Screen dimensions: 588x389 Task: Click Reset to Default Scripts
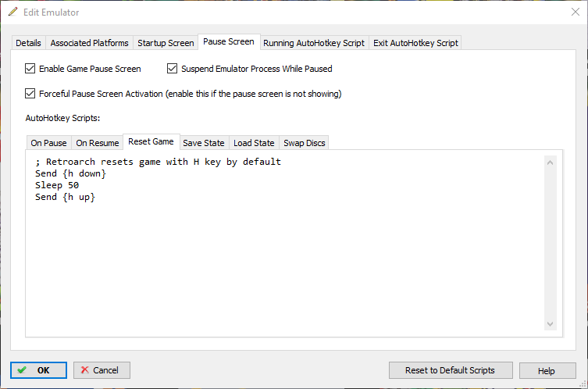click(x=449, y=370)
